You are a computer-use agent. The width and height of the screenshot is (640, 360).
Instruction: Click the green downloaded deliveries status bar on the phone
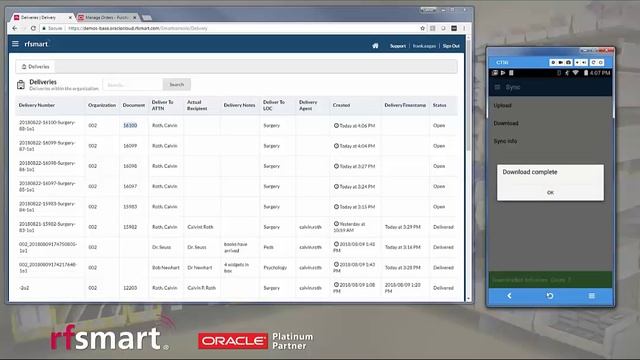[550, 280]
